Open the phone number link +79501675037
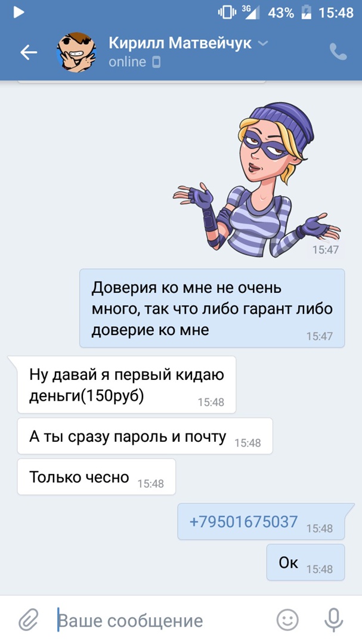 243,522
